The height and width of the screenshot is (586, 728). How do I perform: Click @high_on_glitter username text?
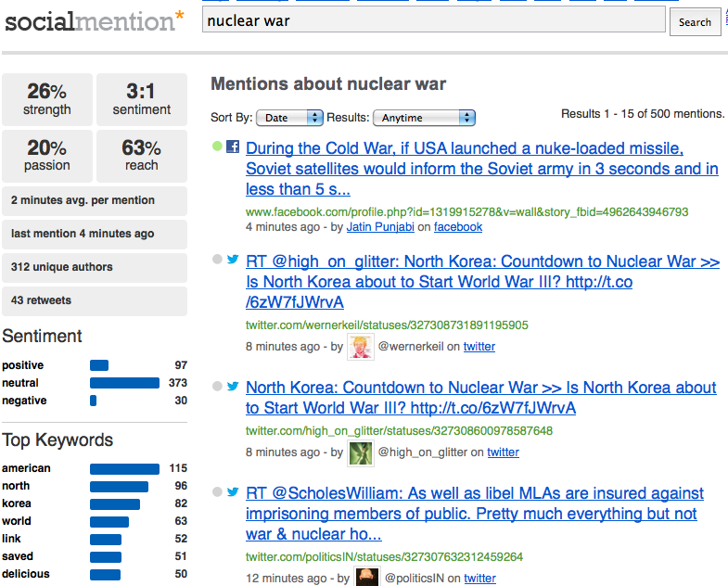pyautogui.click(x=423, y=452)
